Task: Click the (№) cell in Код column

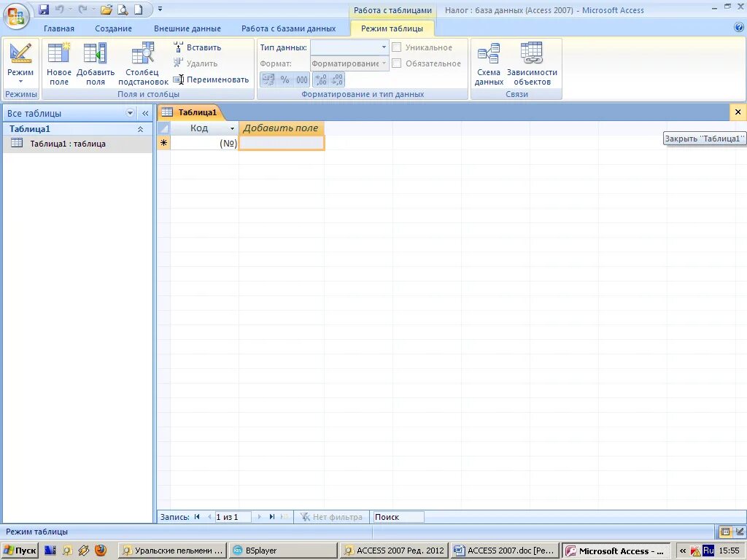Action: point(204,143)
